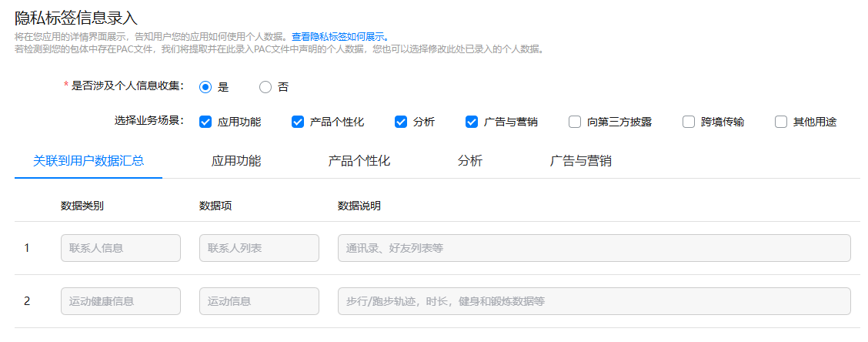Click the 运动健康信息 data category field
The width and height of the screenshot is (868, 342).
(121, 301)
